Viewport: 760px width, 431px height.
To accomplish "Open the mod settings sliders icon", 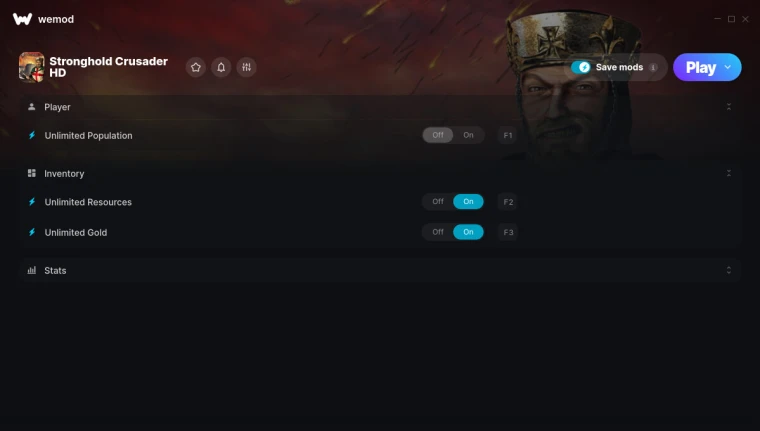I will 246,67.
